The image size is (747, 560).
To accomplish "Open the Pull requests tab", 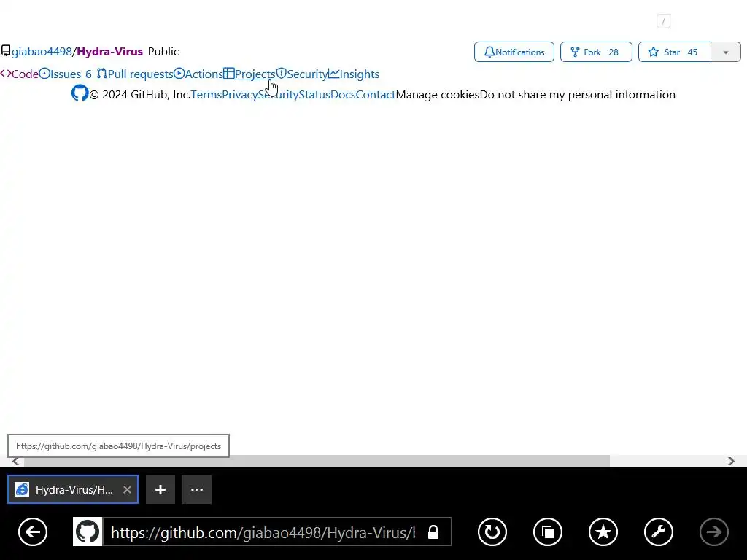I will 135,74.
